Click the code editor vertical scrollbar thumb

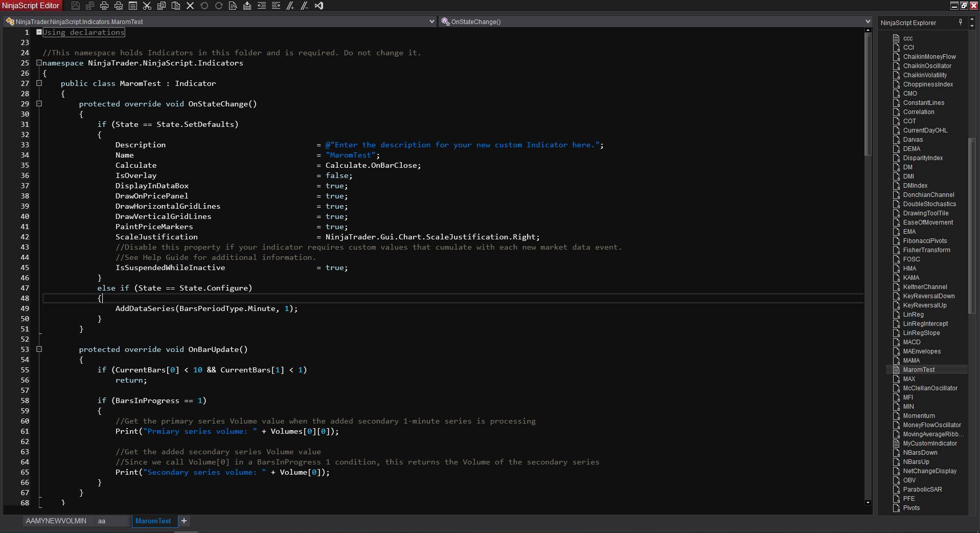coord(868,95)
